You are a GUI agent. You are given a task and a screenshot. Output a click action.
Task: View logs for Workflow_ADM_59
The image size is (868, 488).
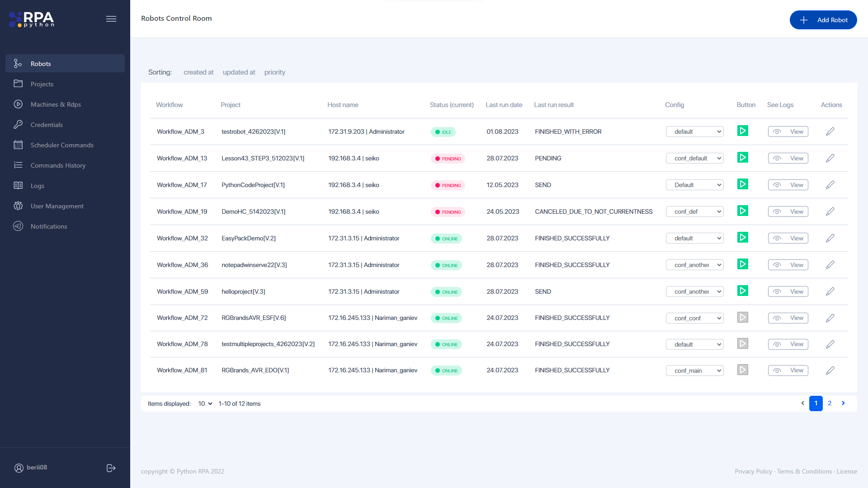[788, 291]
